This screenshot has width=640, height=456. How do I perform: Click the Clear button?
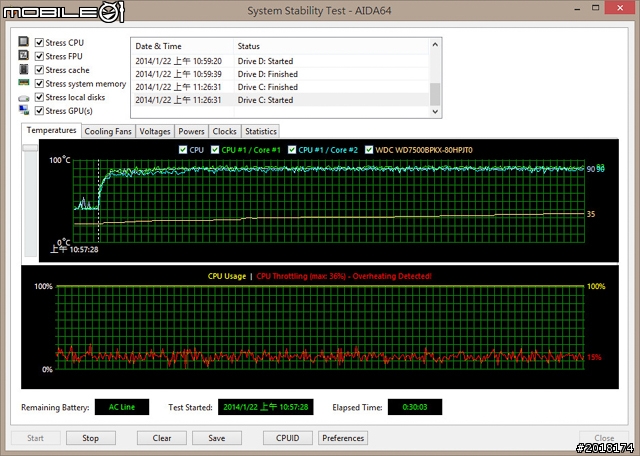click(162, 438)
